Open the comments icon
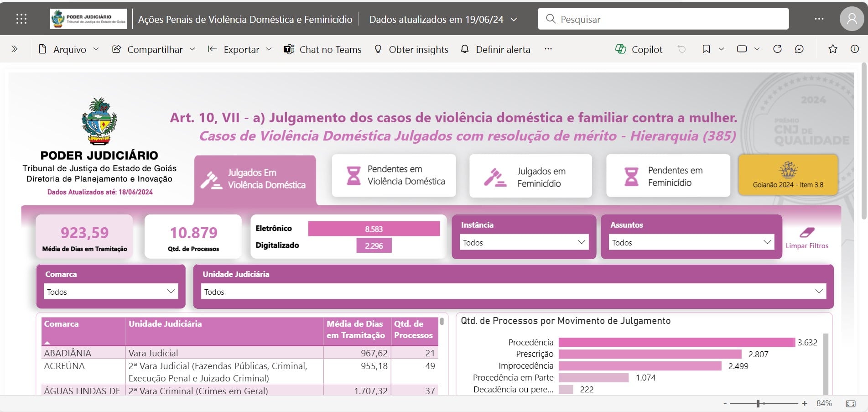Image resolution: width=868 pixels, height=412 pixels. click(799, 49)
